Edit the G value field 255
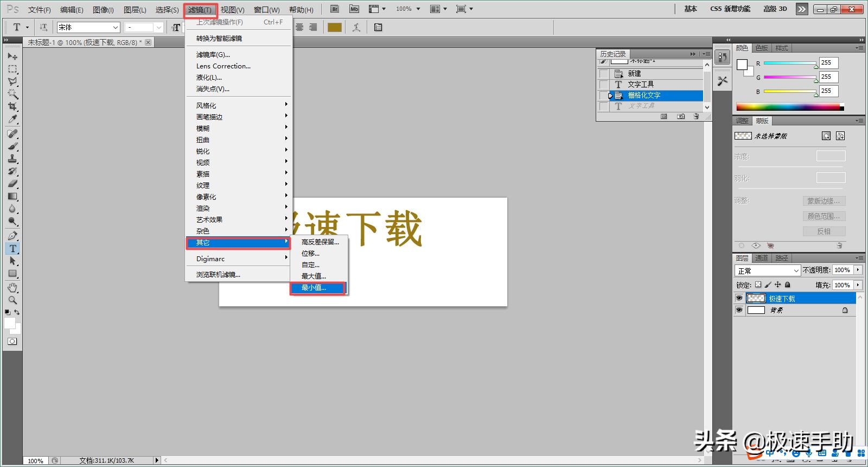This screenshot has width=868, height=467. click(829, 77)
